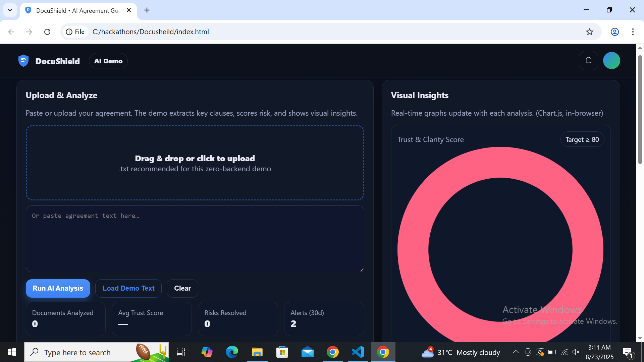Click the drag & drop upload zone
This screenshot has height=362, width=644.
point(195,163)
